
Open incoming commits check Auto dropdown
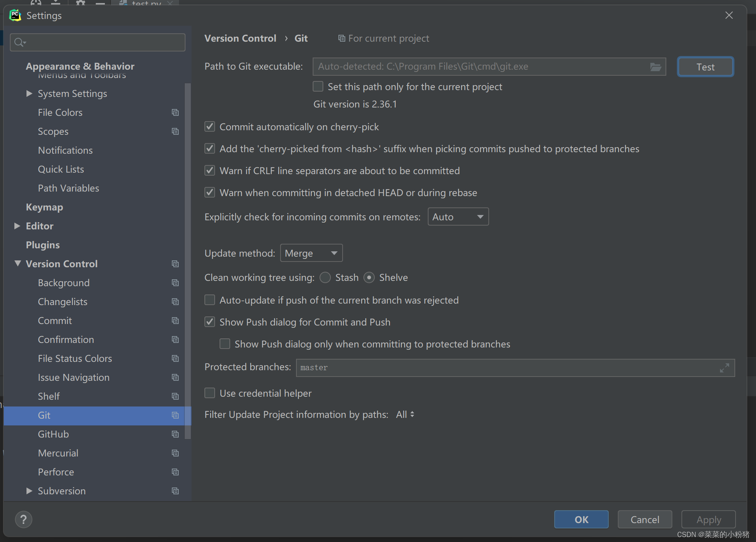coord(458,217)
